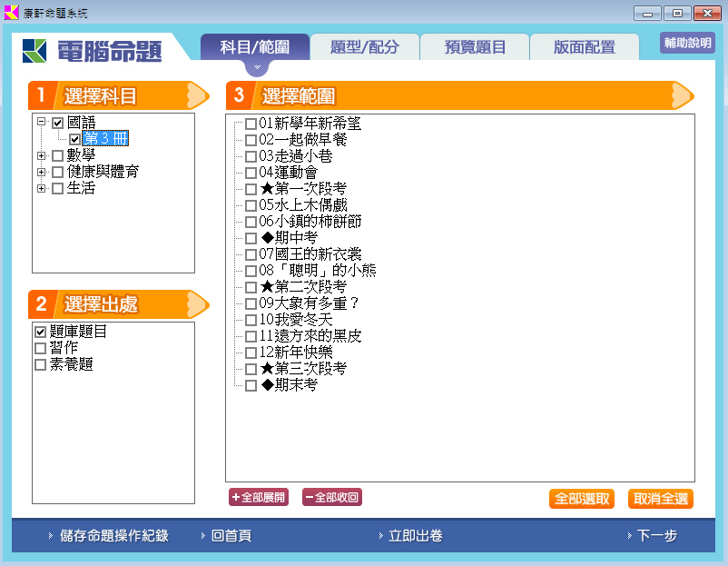The width and height of the screenshot is (728, 566).
Task: Expand the 健康與體育 tree node
Action: tap(42, 173)
